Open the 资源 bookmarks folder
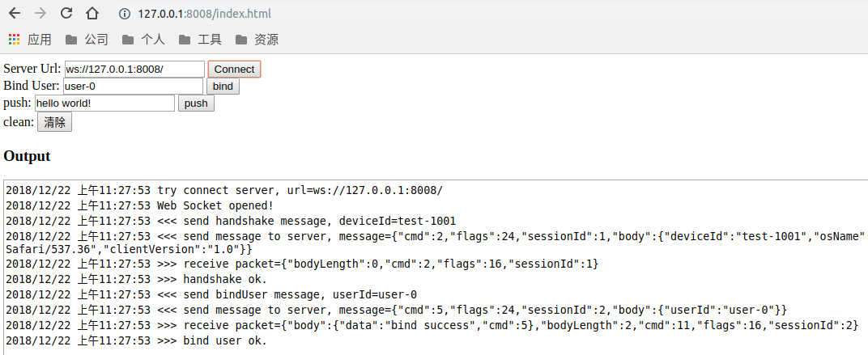Image resolution: width=868 pixels, height=355 pixels. pos(257,39)
